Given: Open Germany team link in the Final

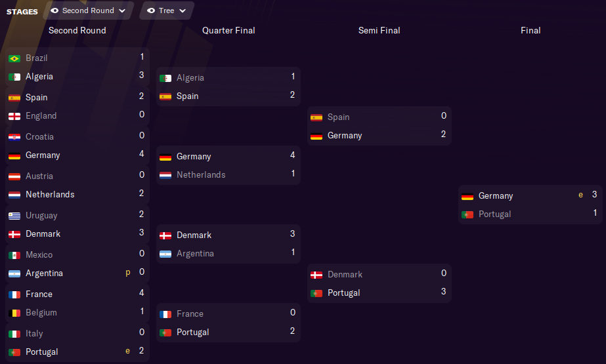Looking at the screenshot, I should point(496,196).
